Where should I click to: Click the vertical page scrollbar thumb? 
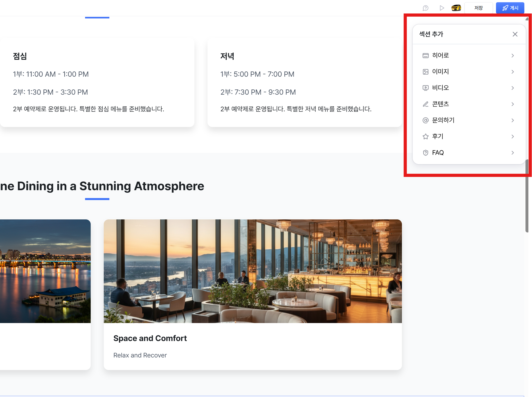click(x=527, y=196)
